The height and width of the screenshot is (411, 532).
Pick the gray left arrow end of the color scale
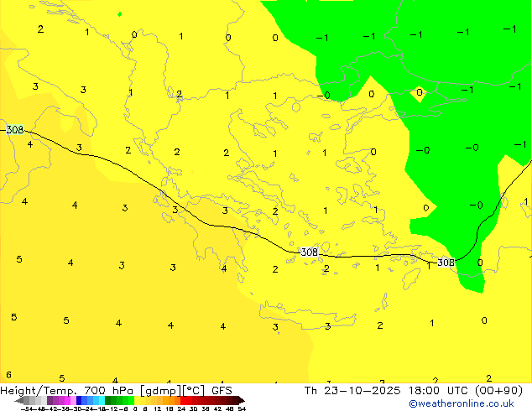(19, 400)
